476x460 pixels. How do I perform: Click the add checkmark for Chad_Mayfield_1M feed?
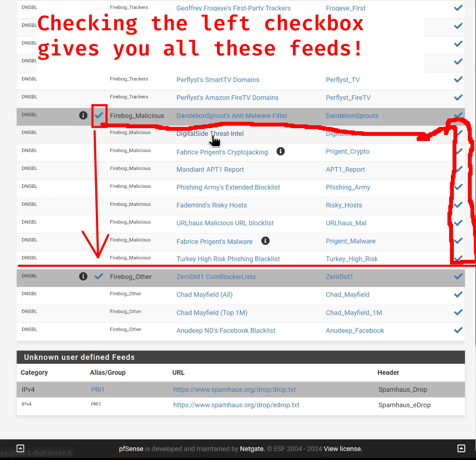(x=458, y=312)
